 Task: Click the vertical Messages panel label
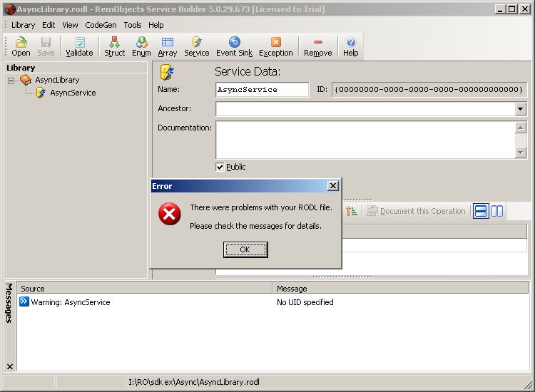pyautogui.click(x=9, y=303)
